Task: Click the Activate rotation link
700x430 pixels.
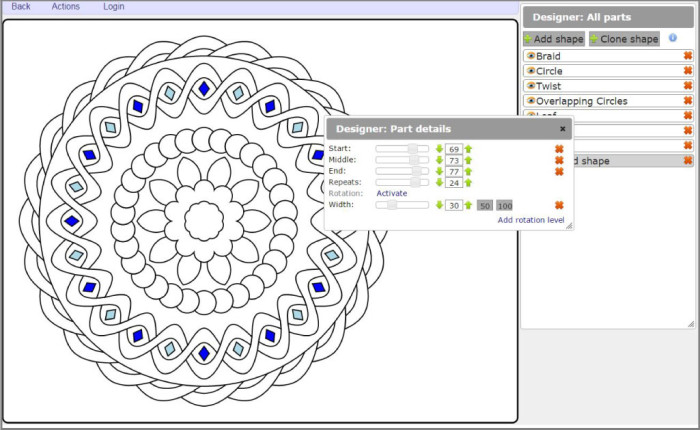Action: click(x=392, y=193)
